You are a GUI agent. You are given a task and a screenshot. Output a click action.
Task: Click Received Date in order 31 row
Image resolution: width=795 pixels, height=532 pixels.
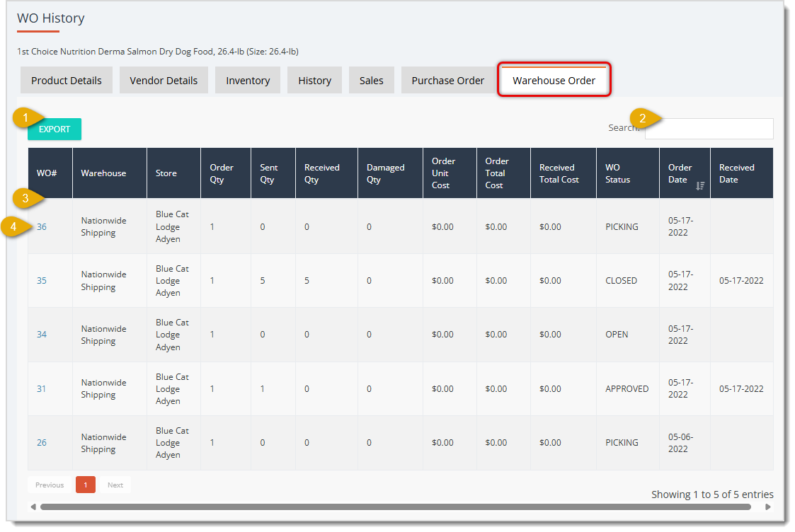[x=740, y=388]
